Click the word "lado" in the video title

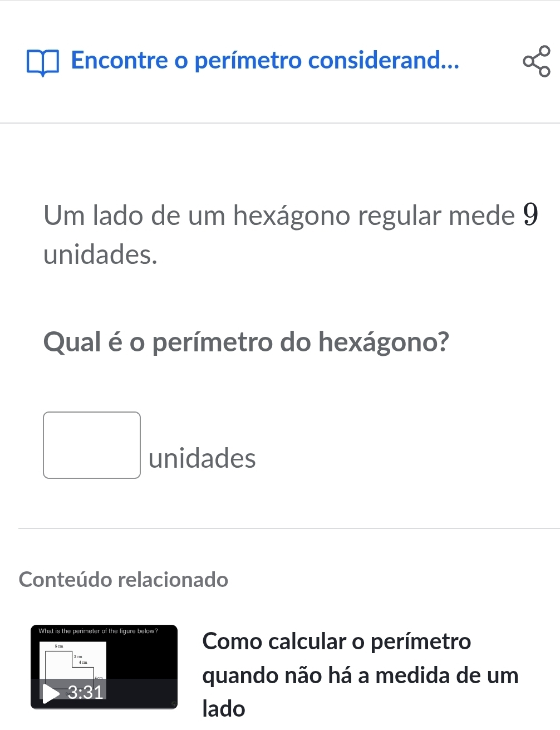[x=224, y=709]
